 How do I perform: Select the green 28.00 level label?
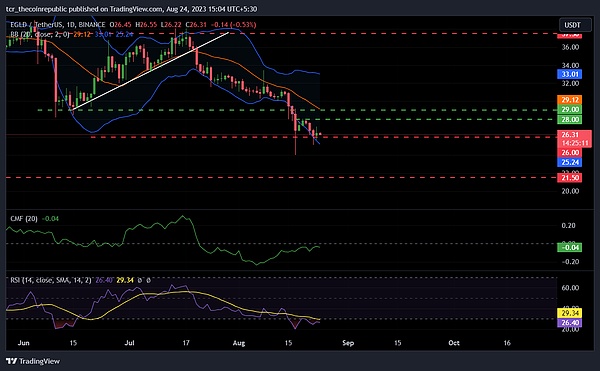point(570,120)
